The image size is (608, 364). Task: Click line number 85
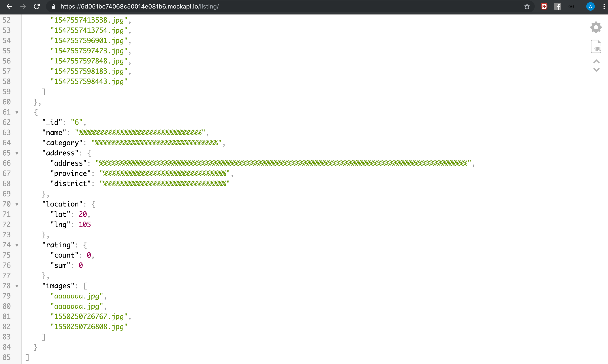point(7,357)
